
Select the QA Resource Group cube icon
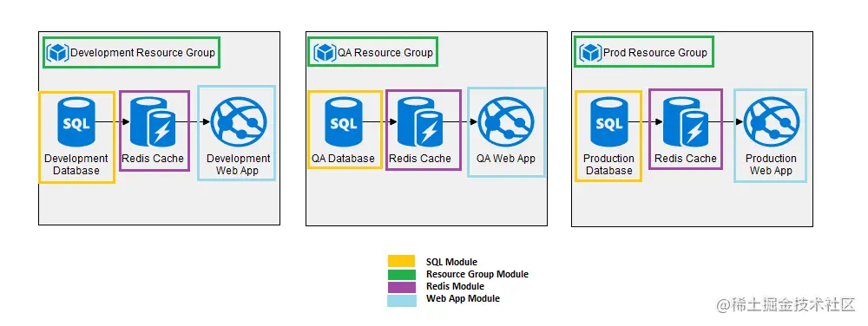coord(325,53)
